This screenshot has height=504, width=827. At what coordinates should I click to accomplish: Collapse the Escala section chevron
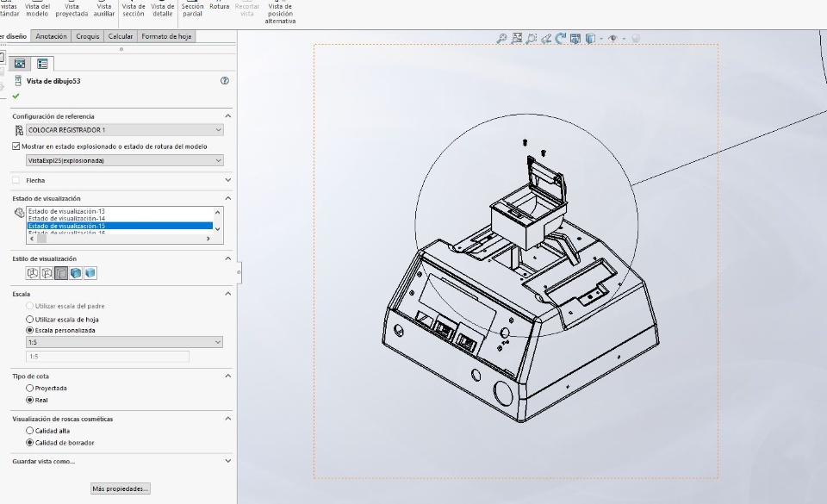(227, 294)
